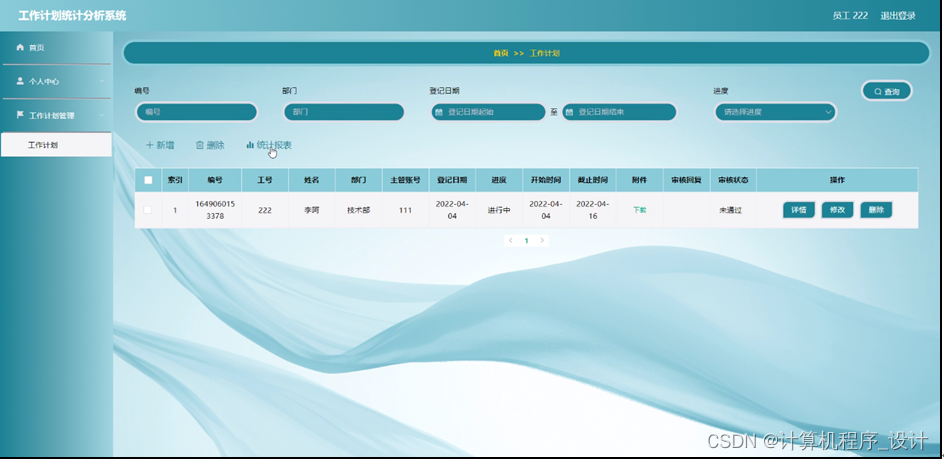Click inside the 编号 search field
944x460 pixels.
tap(197, 112)
